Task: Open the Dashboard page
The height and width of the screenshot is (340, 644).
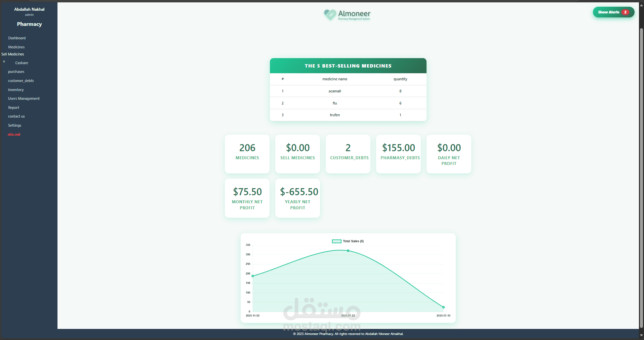Action: (17, 38)
